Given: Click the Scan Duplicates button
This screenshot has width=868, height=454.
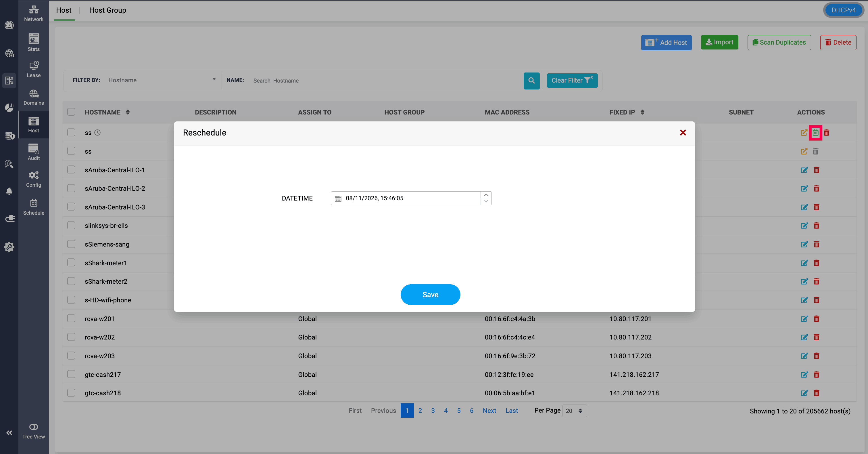Looking at the screenshot, I should point(779,43).
